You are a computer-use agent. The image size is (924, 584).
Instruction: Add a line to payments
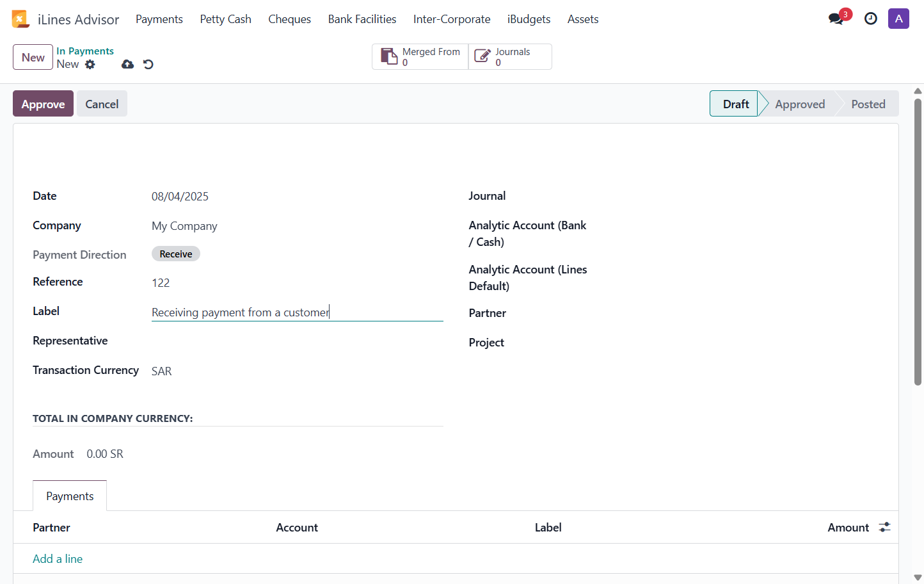click(58, 559)
